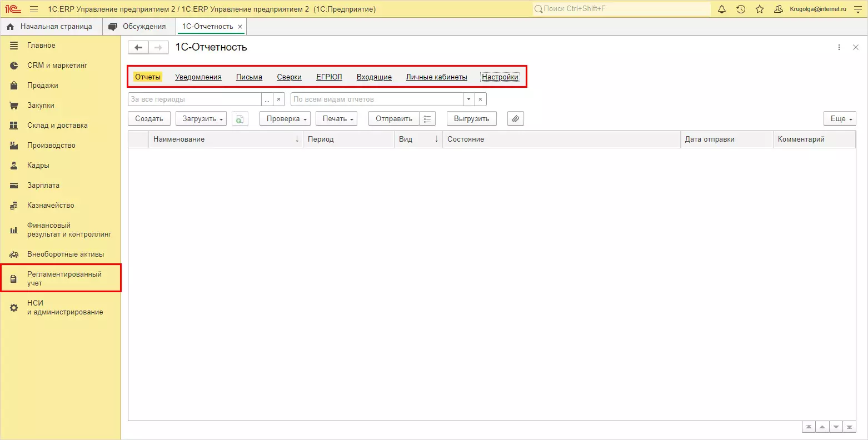The image size is (868, 440).
Task: Expand the Проверка dropdown
Action: (285, 119)
